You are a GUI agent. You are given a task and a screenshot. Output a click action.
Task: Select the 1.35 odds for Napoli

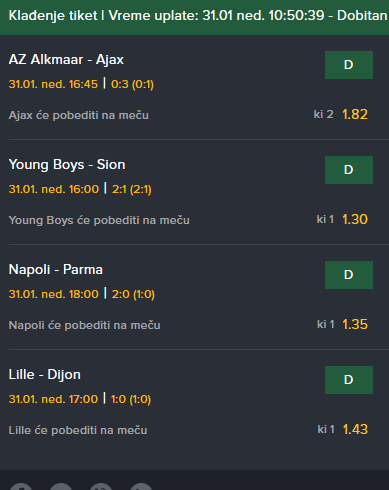click(x=355, y=324)
